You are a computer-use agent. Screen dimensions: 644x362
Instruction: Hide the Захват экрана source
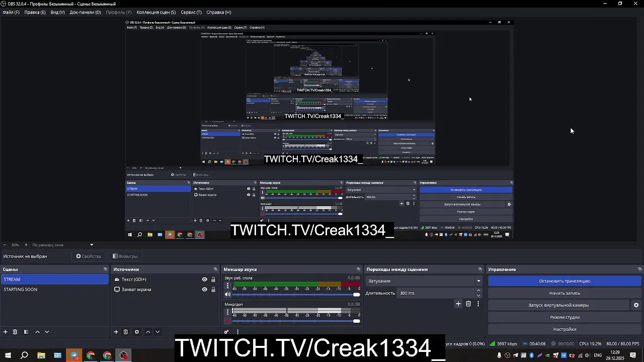coord(204,290)
